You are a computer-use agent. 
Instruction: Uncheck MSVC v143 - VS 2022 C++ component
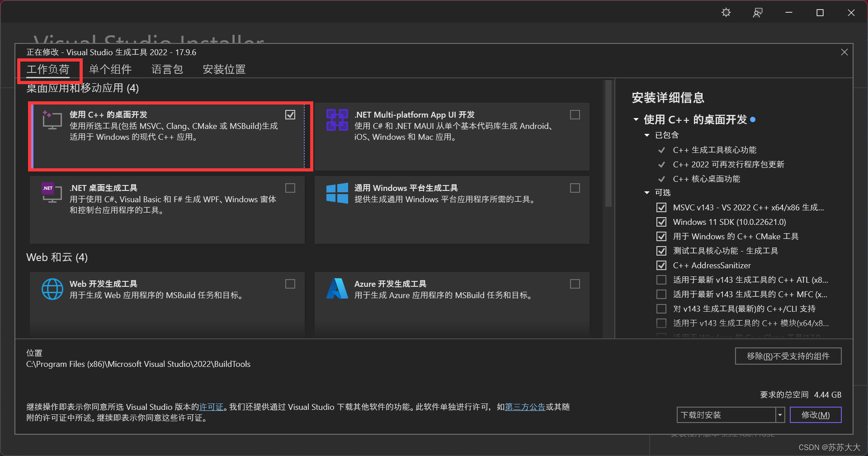661,208
